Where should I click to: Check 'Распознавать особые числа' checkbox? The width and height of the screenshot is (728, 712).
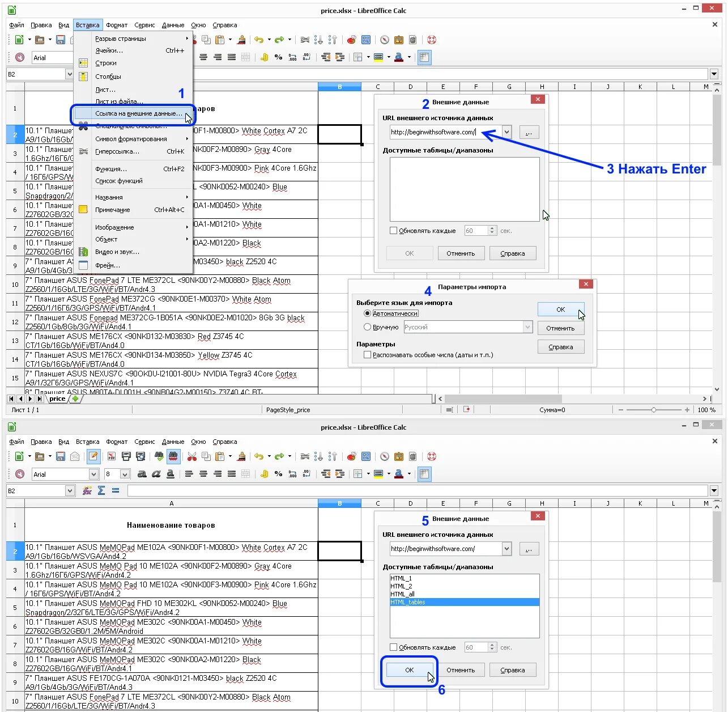click(x=367, y=355)
